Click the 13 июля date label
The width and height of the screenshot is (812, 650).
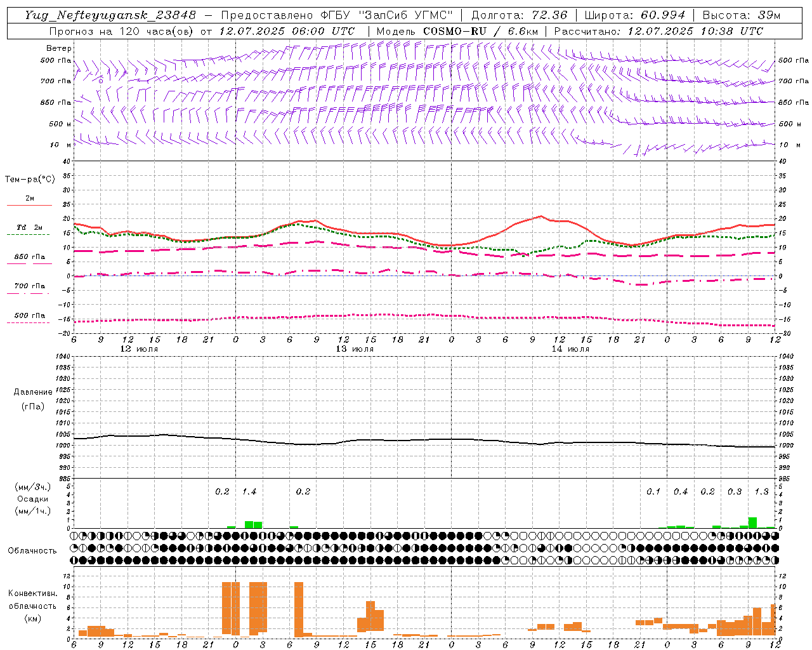click(355, 349)
